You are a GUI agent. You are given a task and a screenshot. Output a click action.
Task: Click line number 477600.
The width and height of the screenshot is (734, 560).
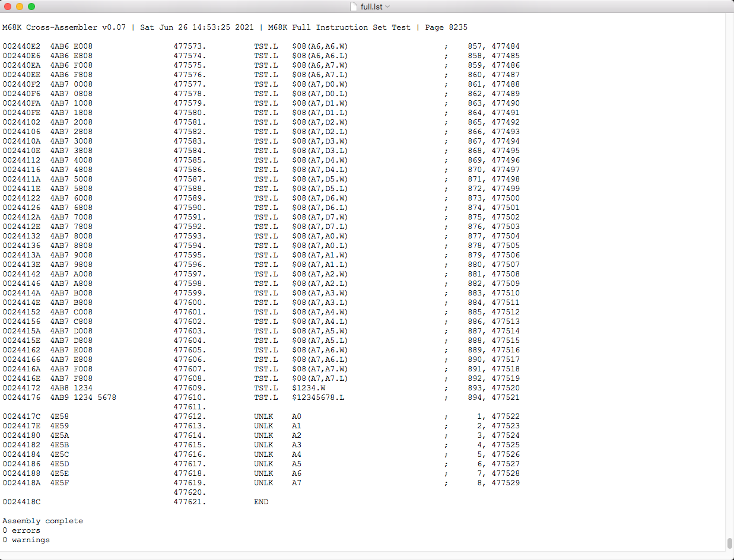190,303
